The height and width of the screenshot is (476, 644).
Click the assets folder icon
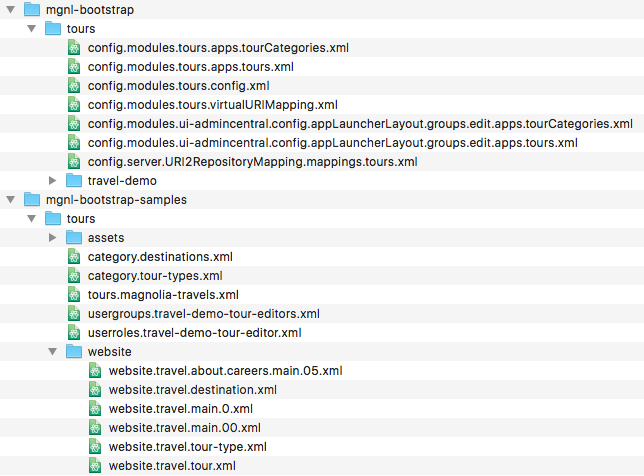[x=74, y=237]
